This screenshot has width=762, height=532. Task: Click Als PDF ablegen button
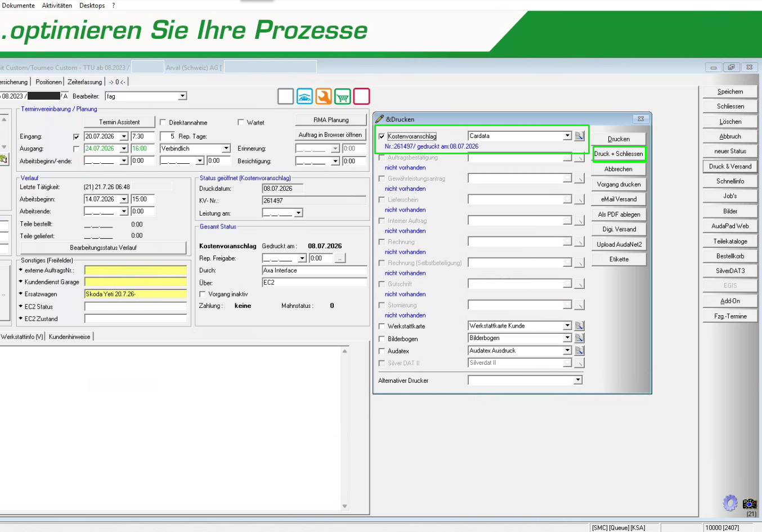(618, 214)
